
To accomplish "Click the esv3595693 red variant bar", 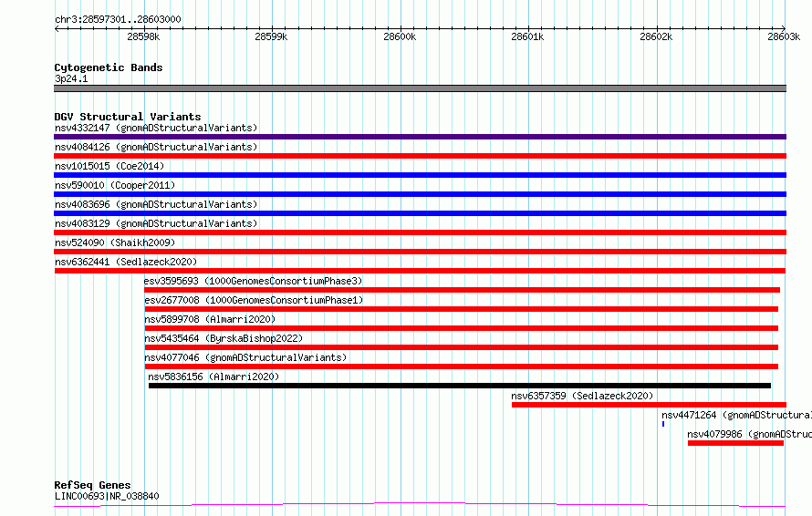I will tap(463, 290).
